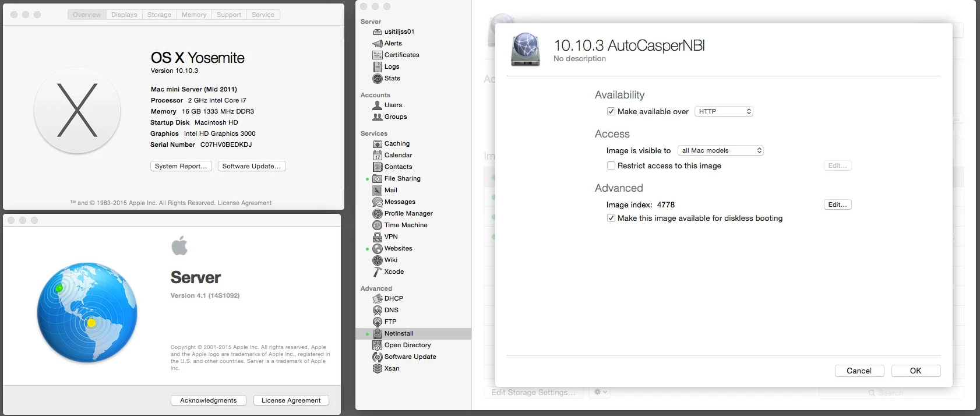Click the System Report button
Image resolution: width=980 pixels, height=416 pixels.
pyautogui.click(x=181, y=166)
